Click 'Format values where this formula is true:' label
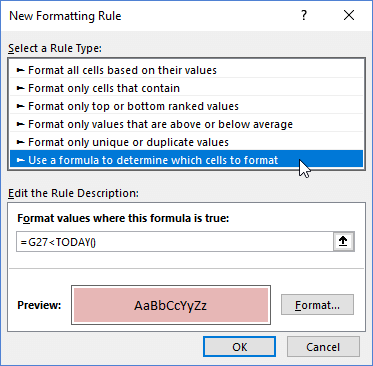 [123, 218]
